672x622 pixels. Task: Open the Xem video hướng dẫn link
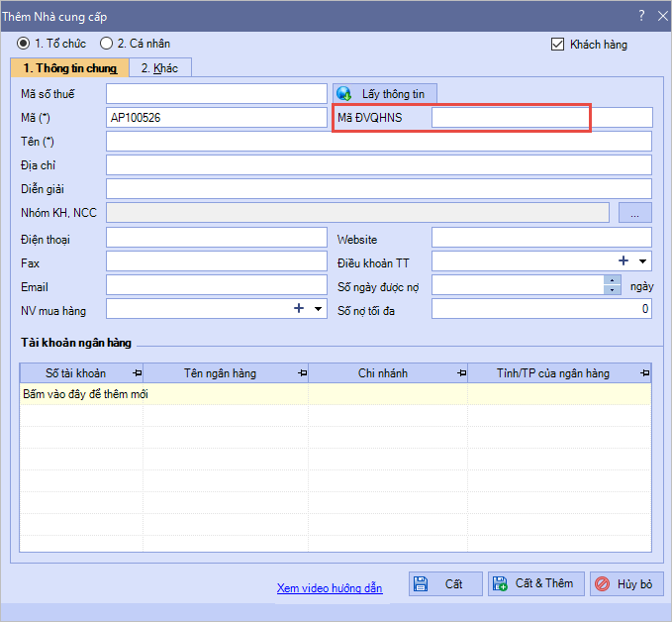(330, 588)
